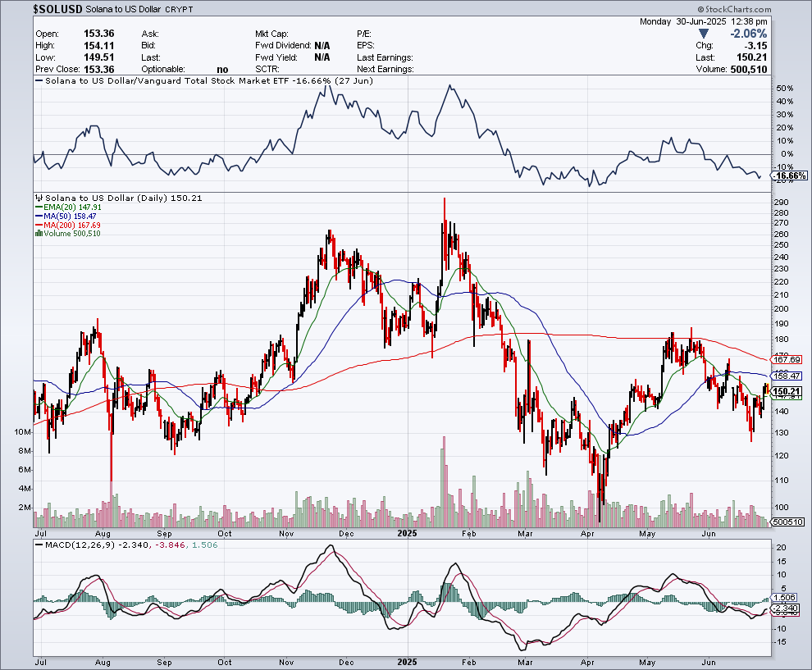Screen dimensions: 812x670
Task: Click the green EMA(20) line color key
Action: tap(39, 207)
